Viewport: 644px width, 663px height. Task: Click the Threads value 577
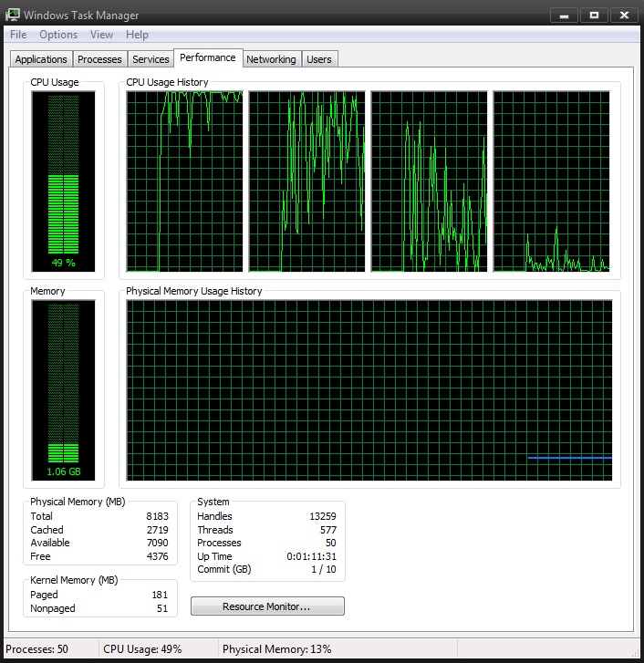[x=328, y=530]
